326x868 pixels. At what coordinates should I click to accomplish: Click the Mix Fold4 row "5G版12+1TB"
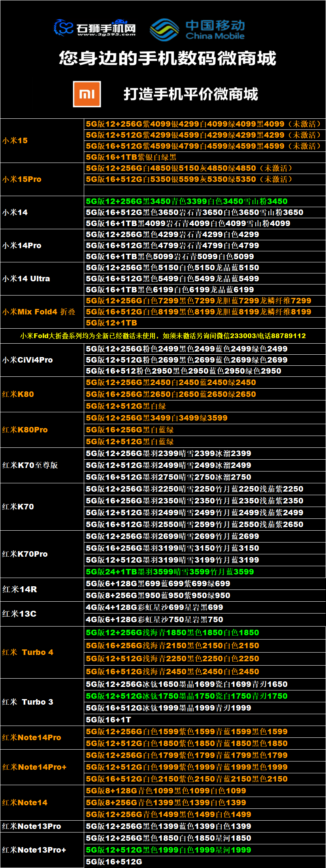[205, 323]
